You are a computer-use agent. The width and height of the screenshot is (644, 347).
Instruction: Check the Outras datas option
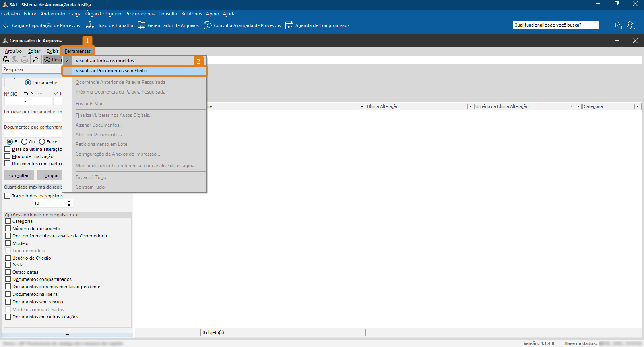pyautogui.click(x=8, y=272)
